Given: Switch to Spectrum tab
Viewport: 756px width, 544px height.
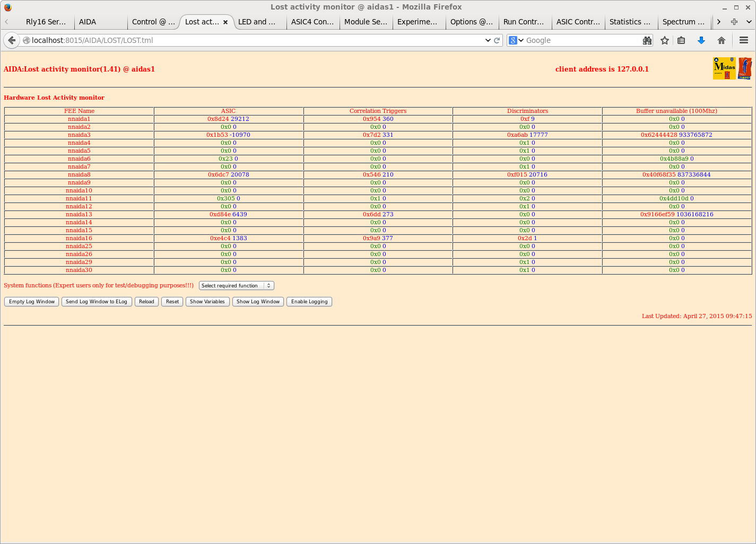Looking at the screenshot, I should 684,22.
